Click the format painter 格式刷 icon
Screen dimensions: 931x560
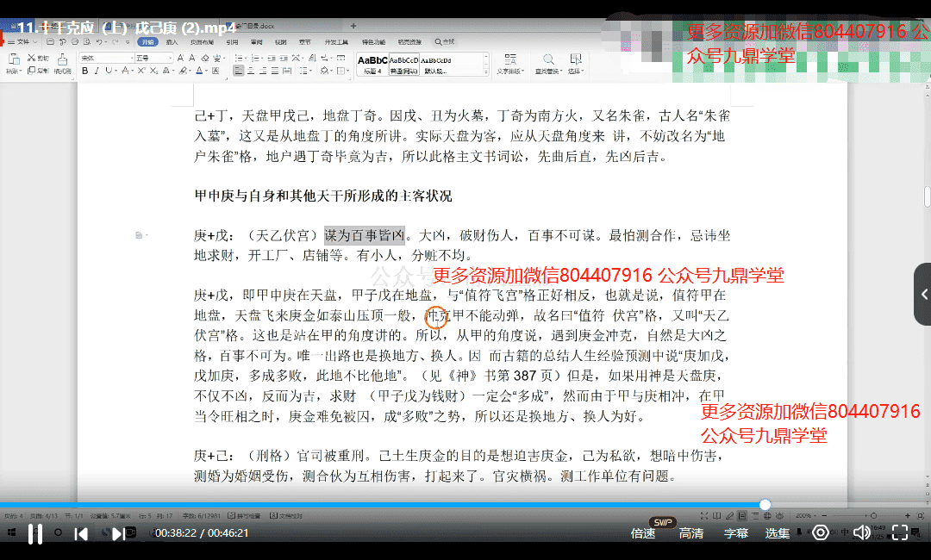pos(62,65)
